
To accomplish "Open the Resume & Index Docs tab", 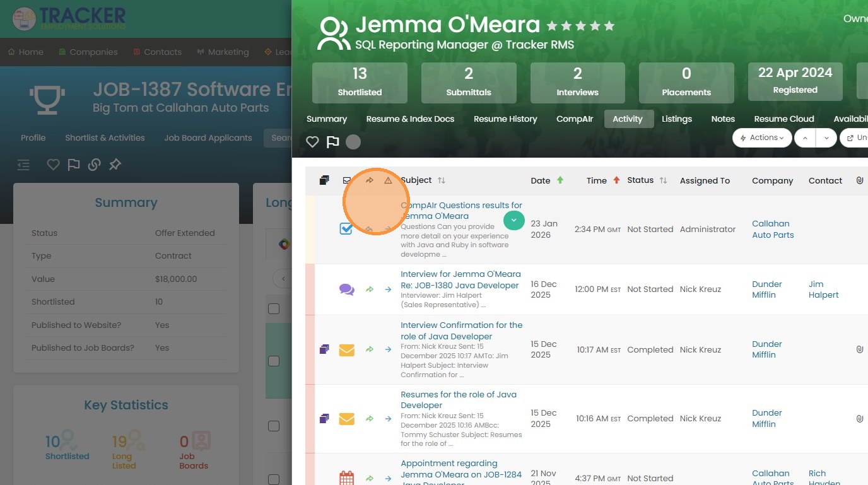I will tap(410, 119).
